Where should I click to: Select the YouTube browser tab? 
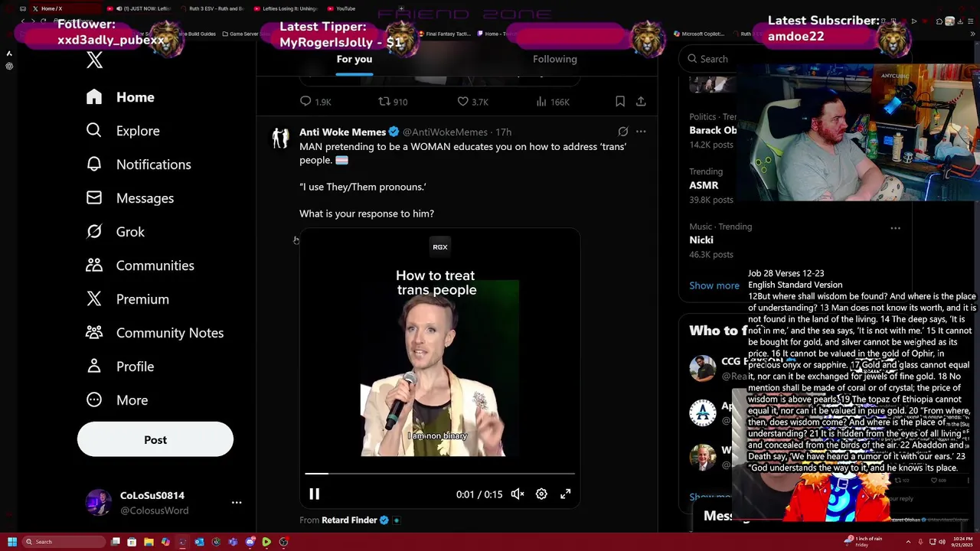pyautogui.click(x=341, y=8)
